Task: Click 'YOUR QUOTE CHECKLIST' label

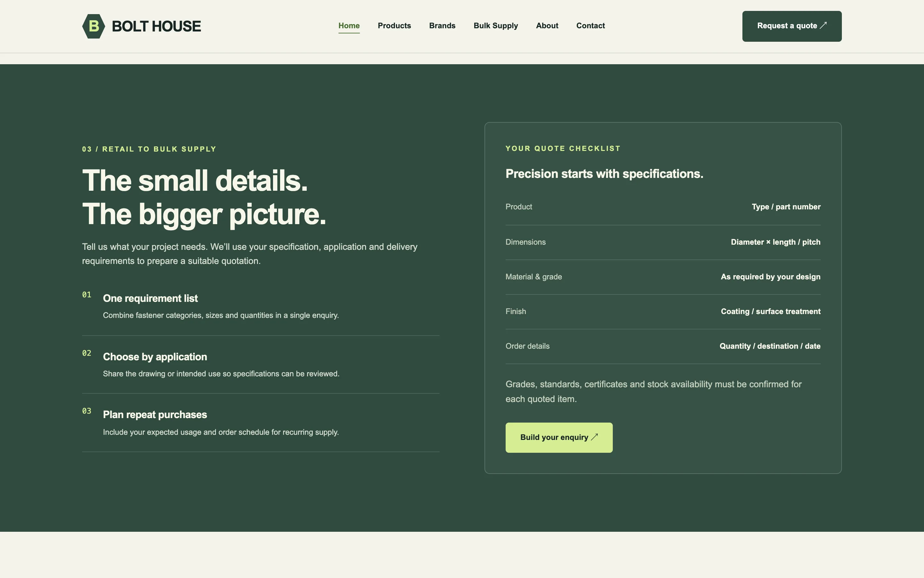Action: coord(563,148)
